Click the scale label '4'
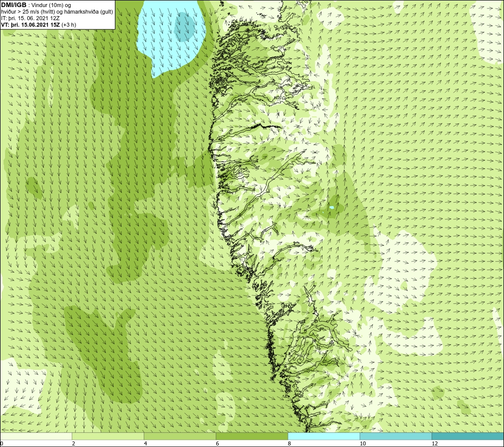Screen dimensions: 504x447 146,443
